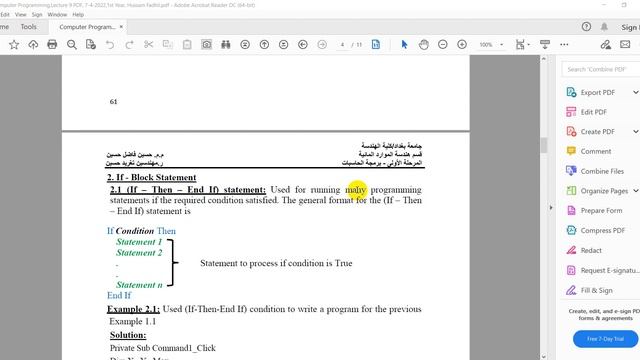Click the tools search field
This screenshot has width=640, height=360.
[x=601, y=69]
